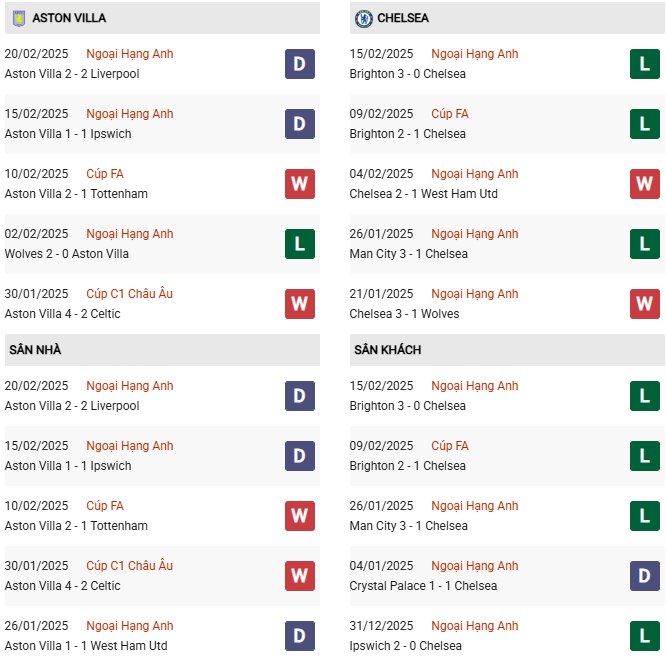Click the Cúp C1 Châu Âu label for the top Celtic match

pos(129,294)
